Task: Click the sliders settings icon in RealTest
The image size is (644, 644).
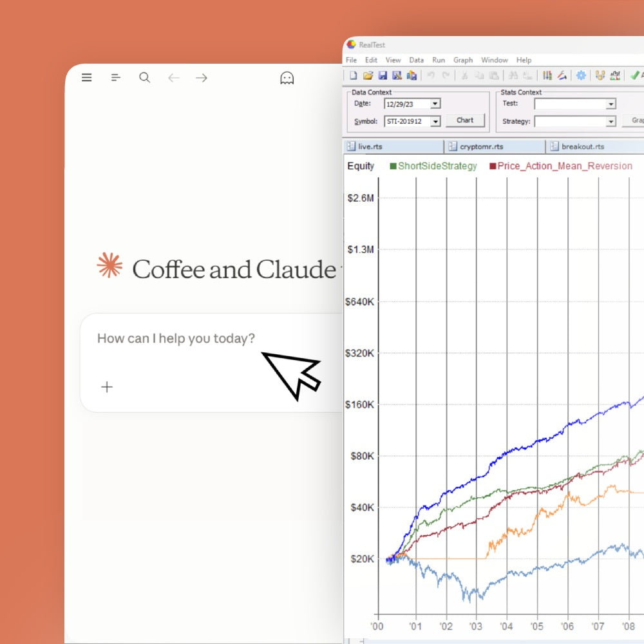Action: (547, 75)
